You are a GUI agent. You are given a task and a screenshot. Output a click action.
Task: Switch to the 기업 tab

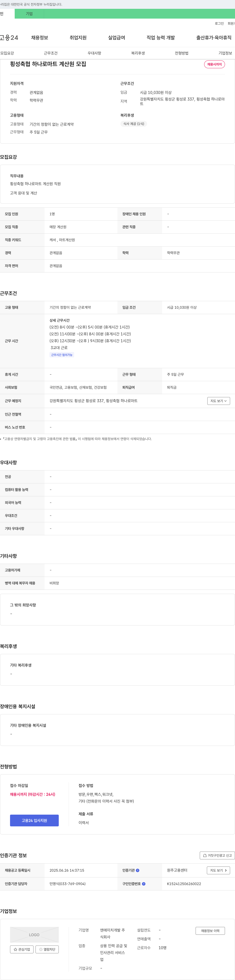tap(29, 14)
